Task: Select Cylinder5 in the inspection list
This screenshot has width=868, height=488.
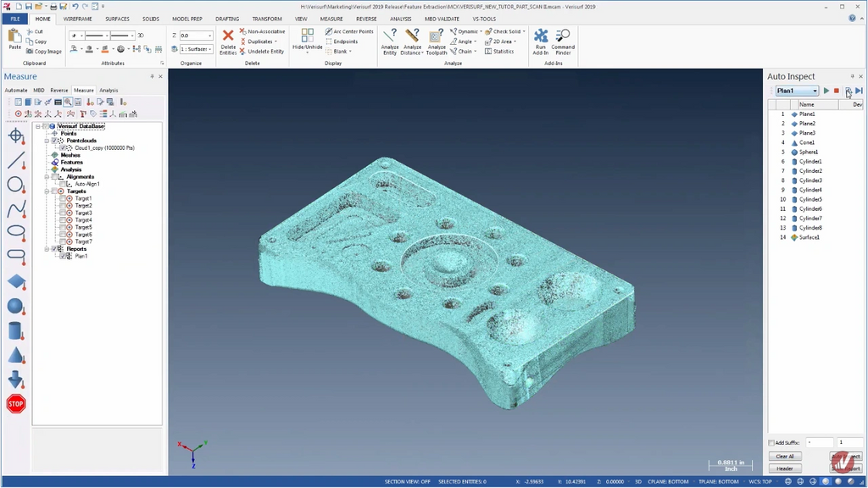Action: pos(810,199)
